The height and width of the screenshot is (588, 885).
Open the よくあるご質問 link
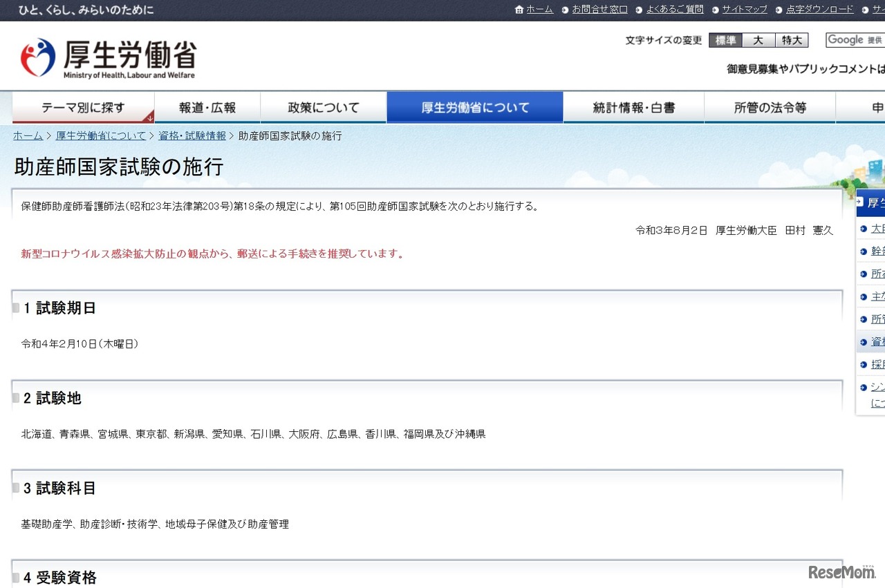click(675, 10)
